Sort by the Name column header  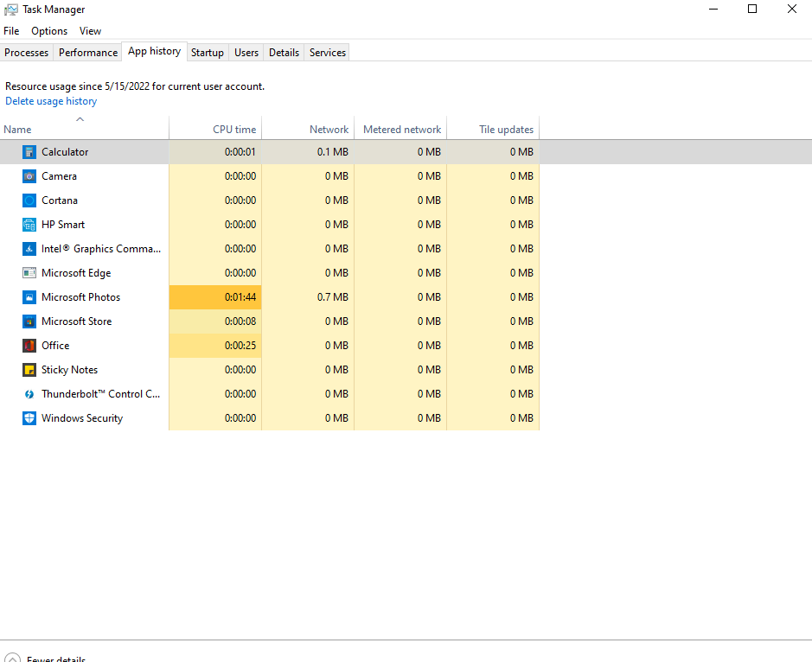click(x=85, y=130)
